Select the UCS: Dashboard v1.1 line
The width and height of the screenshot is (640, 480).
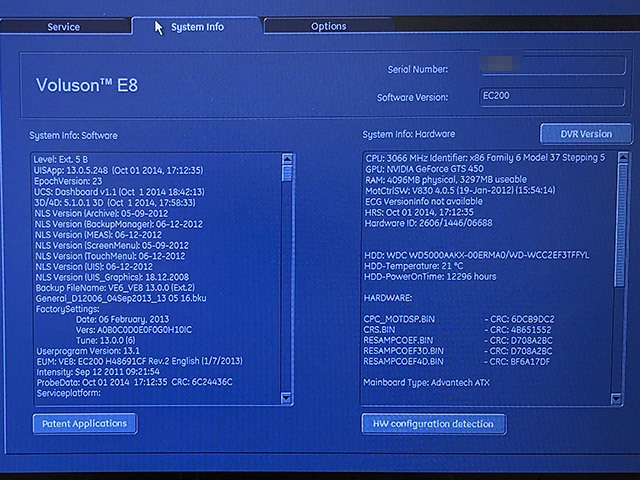(x=119, y=192)
